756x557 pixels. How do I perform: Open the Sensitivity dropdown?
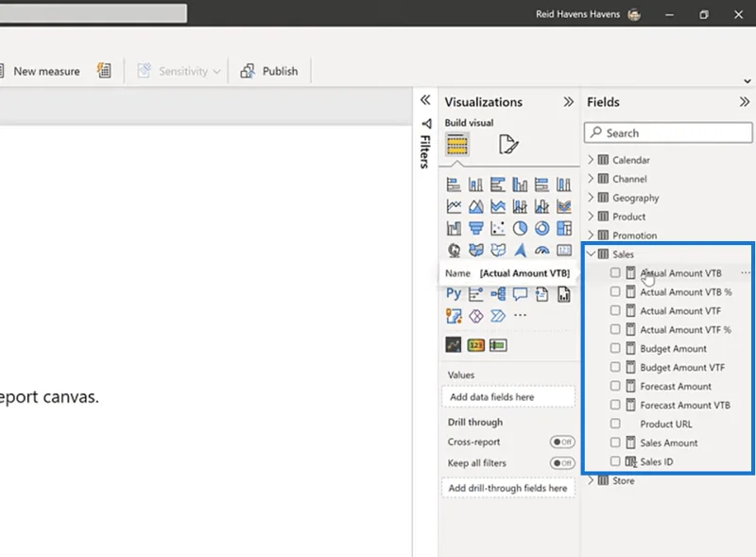click(180, 71)
